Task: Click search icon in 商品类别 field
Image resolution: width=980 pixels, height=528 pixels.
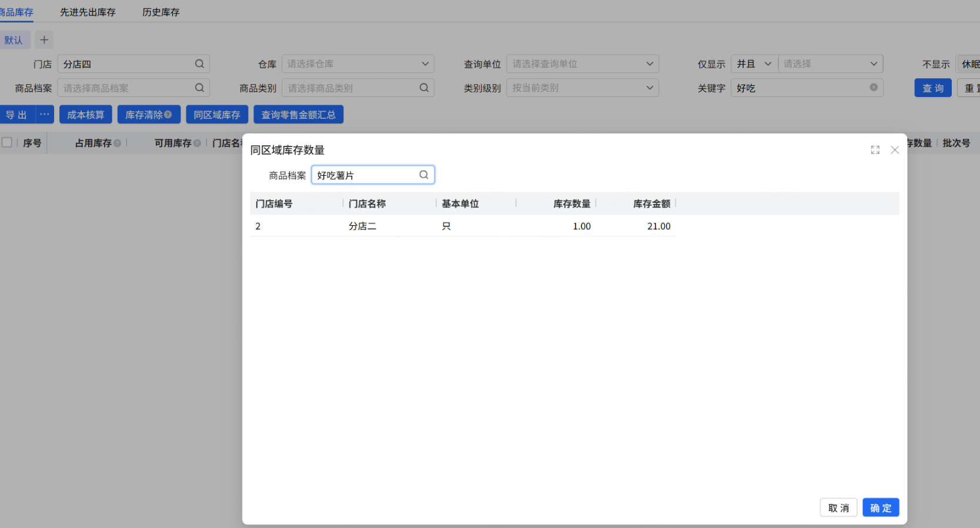Action: [x=424, y=88]
